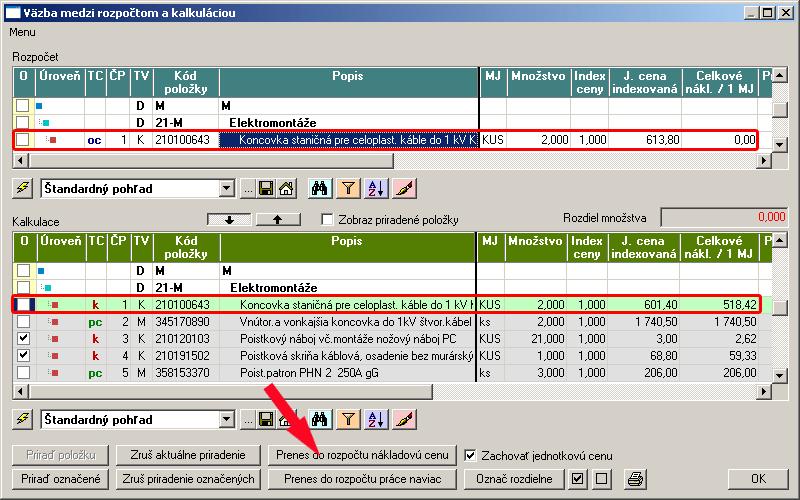The width and height of the screenshot is (800, 500).
Task: Click Priraď označené button
Action: point(61,479)
